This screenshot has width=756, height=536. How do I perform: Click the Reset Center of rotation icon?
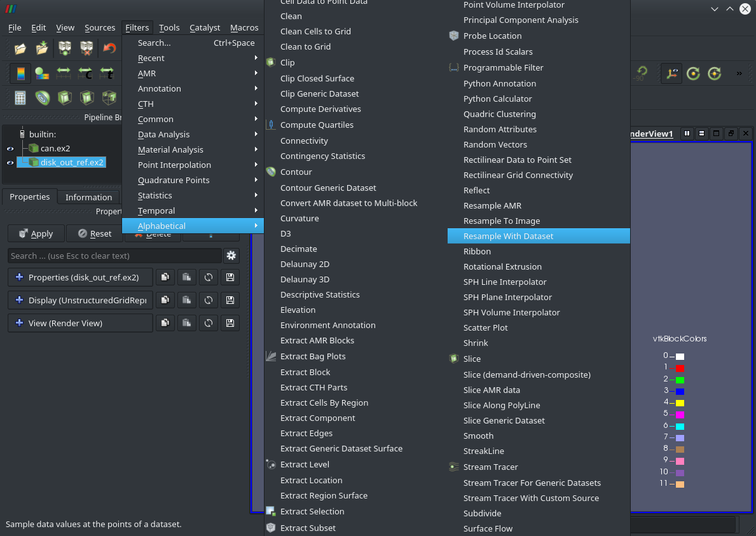coord(694,74)
